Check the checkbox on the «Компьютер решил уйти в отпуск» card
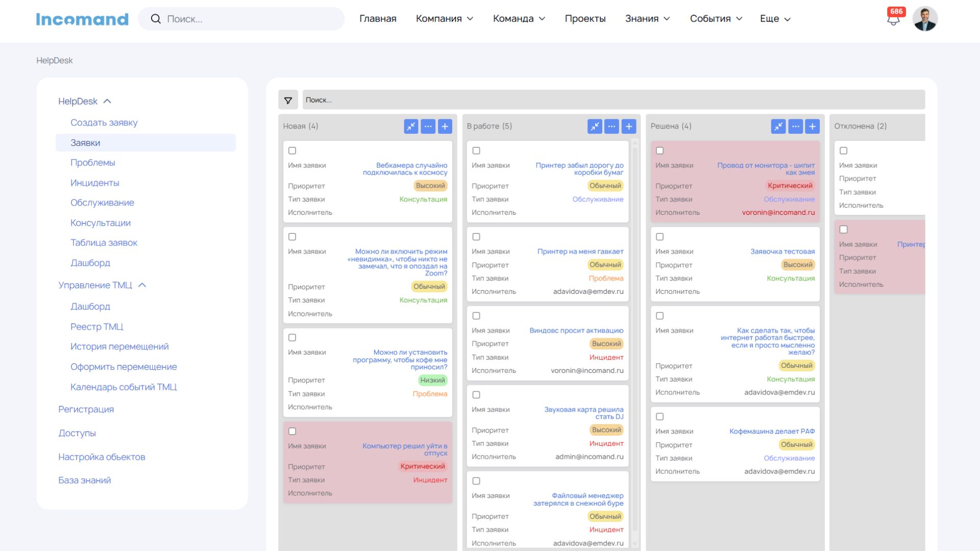980x551 pixels. pyautogui.click(x=292, y=431)
